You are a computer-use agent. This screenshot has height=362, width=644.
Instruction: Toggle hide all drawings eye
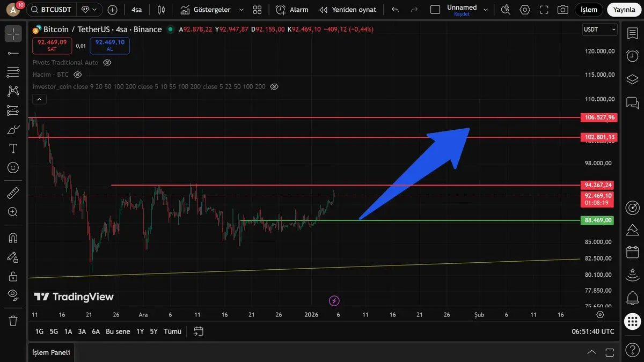(x=13, y=294)
